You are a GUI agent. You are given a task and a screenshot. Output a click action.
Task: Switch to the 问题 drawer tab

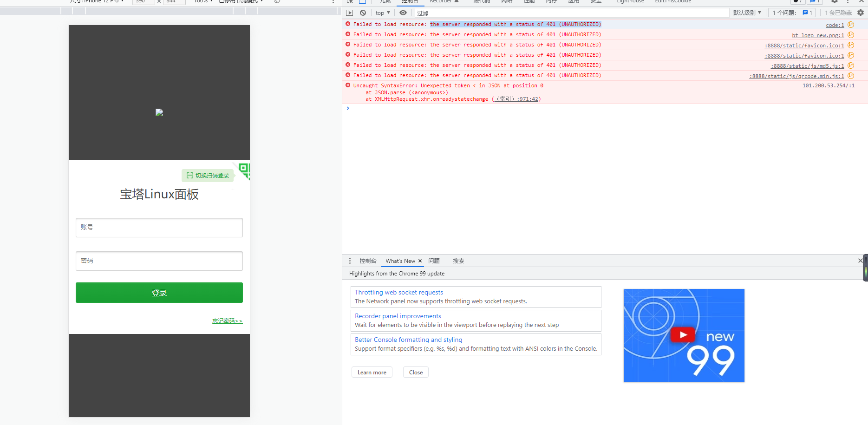coord(434,261)
